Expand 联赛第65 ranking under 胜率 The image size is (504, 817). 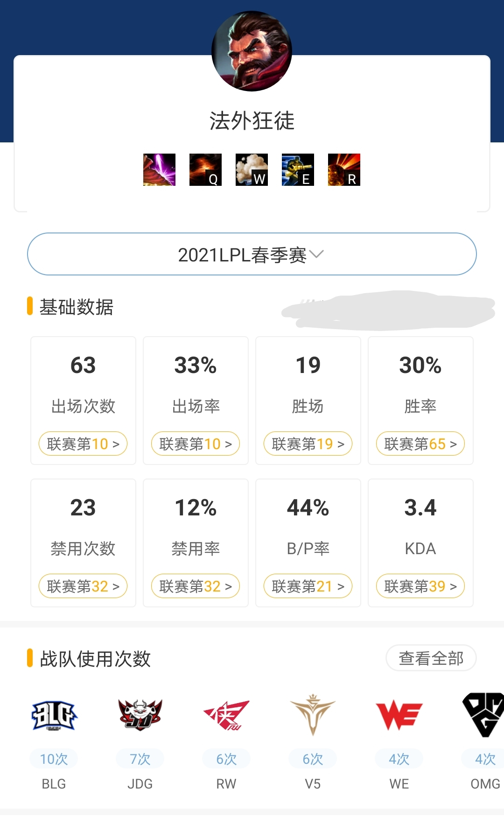click(420, 444)
